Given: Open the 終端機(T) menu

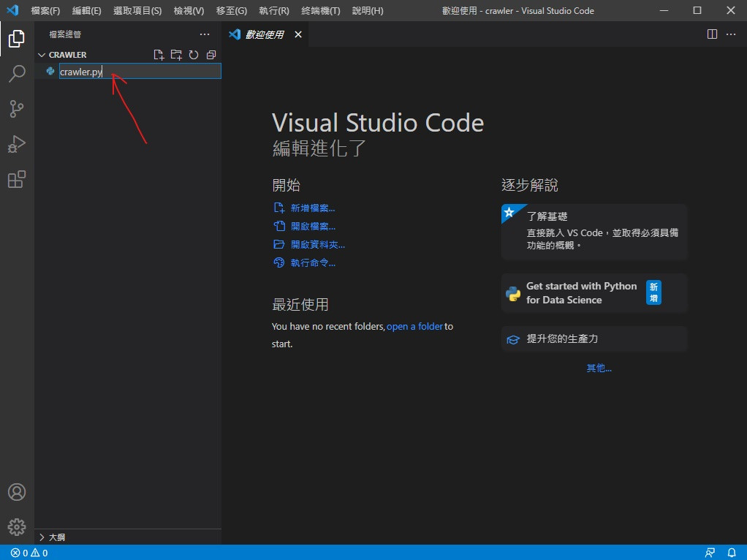Looking at the screenshot, I should [321, 10].
